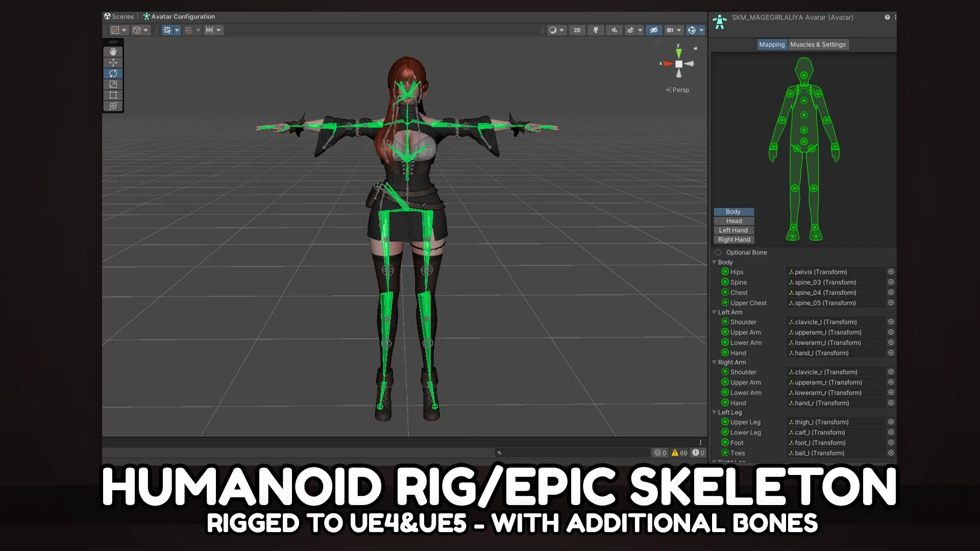Viewport: 980px width, 551px height.
Task: Show the Head bone mapping
Action: point(733,221)
